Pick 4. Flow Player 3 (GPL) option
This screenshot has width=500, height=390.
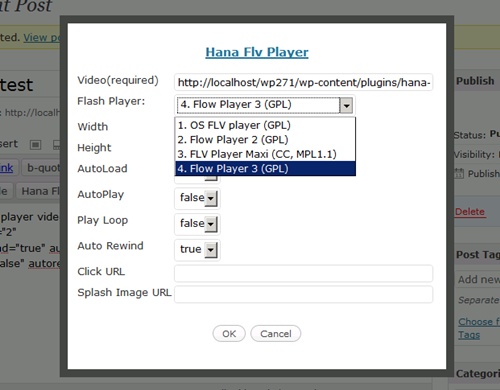265,168
